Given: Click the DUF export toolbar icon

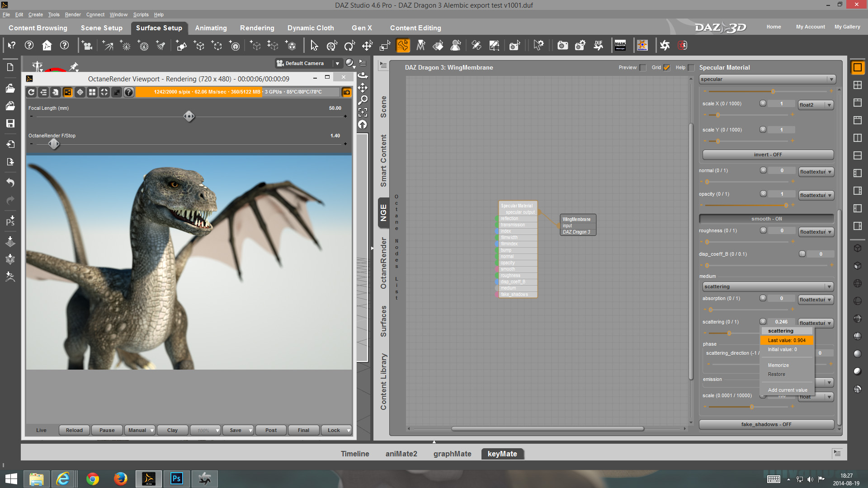Looking at the screenshot, I should pos(599,46).
